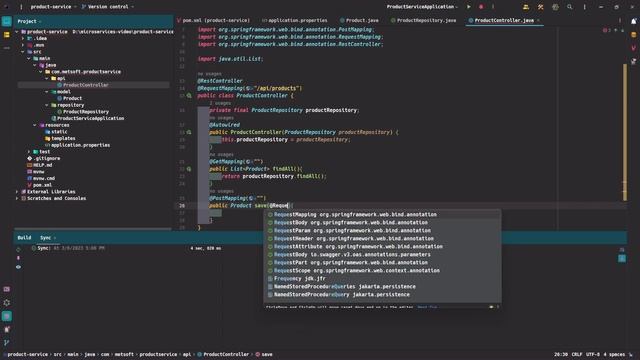Click the main menu hamburger icon

tap(21, 7)
